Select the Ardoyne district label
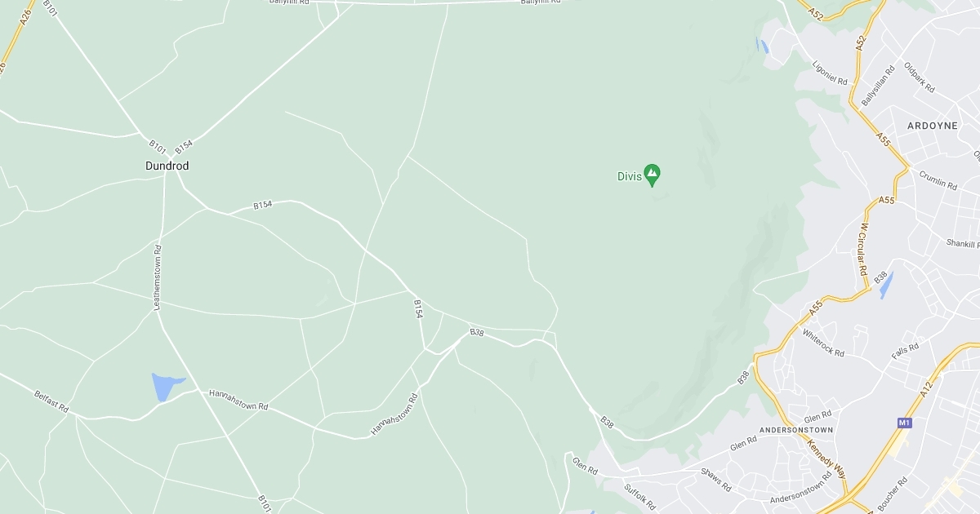 (932, 126)
